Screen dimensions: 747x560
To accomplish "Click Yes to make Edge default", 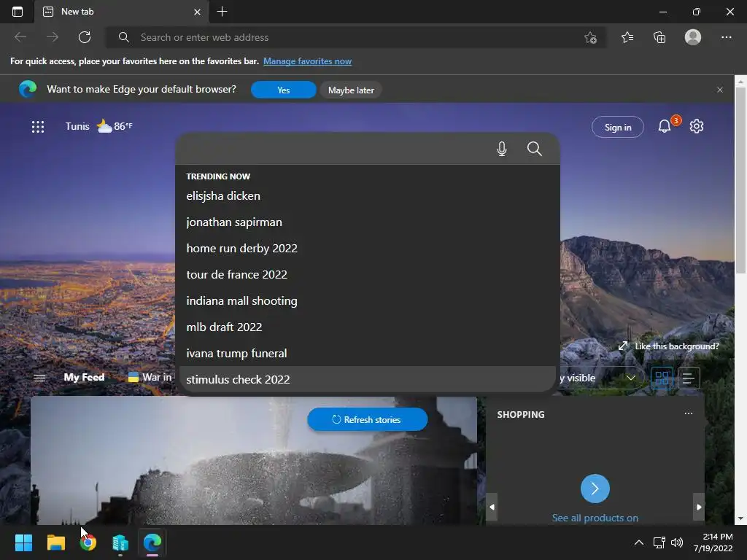I will click(x=284, y=90).
